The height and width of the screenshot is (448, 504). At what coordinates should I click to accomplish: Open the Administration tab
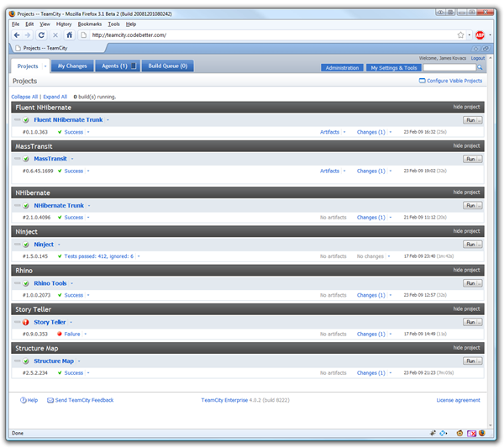(342, 68)
